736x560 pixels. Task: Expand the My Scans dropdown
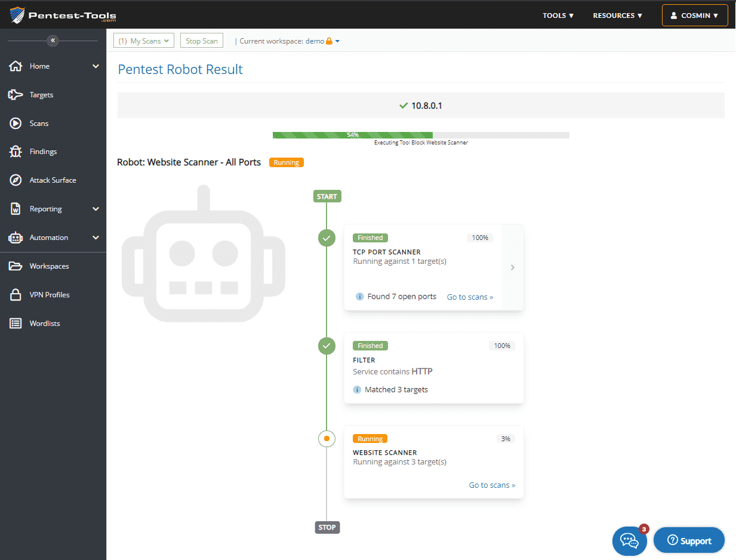click(x=143, y=41)
